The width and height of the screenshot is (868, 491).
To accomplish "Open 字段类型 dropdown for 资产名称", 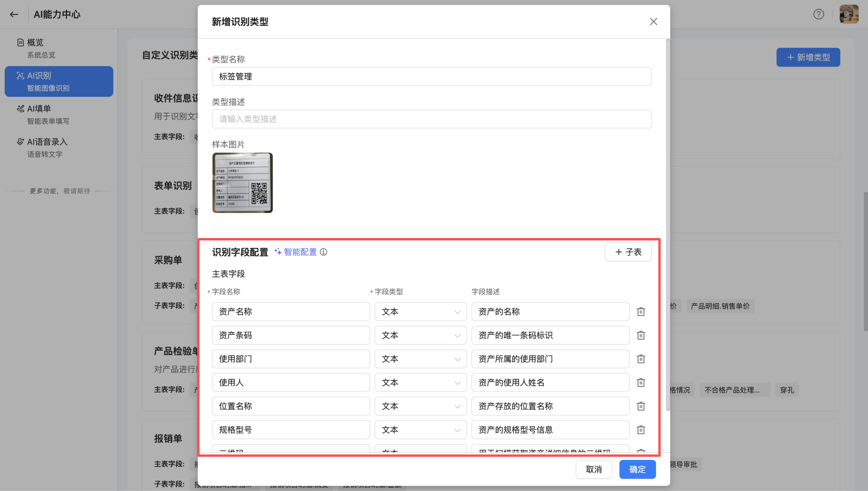I will coord(420,312).
